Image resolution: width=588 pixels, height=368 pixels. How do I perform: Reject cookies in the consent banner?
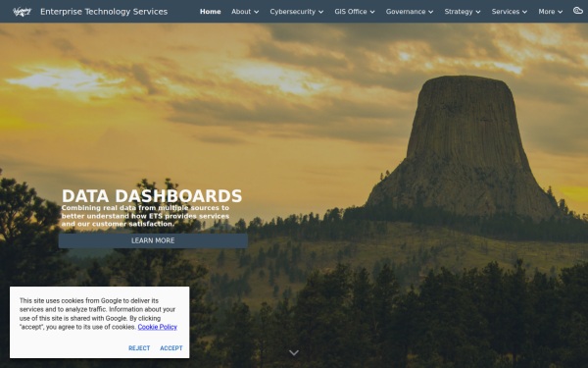[x=139, y=348]
